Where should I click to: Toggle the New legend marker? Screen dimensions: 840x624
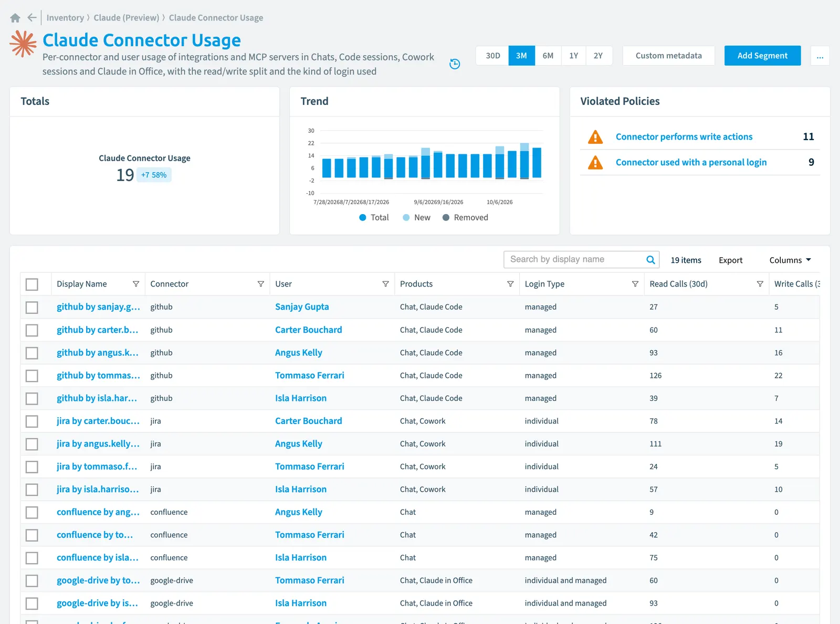point(406,218)
